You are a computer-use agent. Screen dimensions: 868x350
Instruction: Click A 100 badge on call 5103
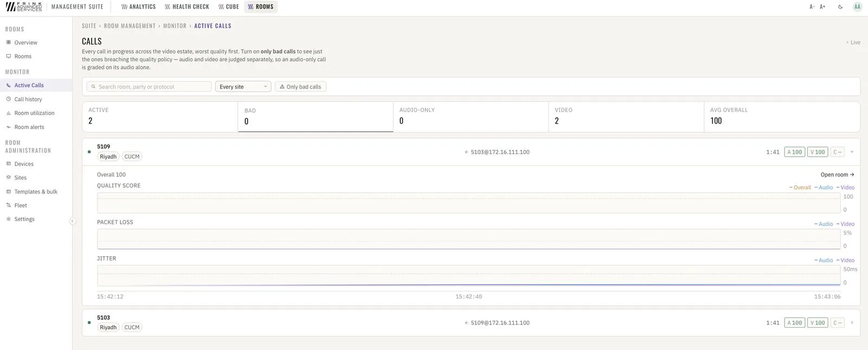pyautogui.click(x=795, y=322)
